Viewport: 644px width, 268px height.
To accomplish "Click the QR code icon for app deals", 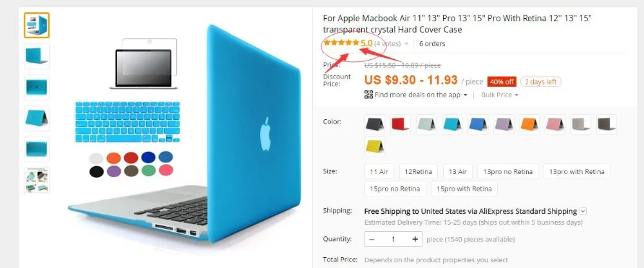I will point(368,95).
